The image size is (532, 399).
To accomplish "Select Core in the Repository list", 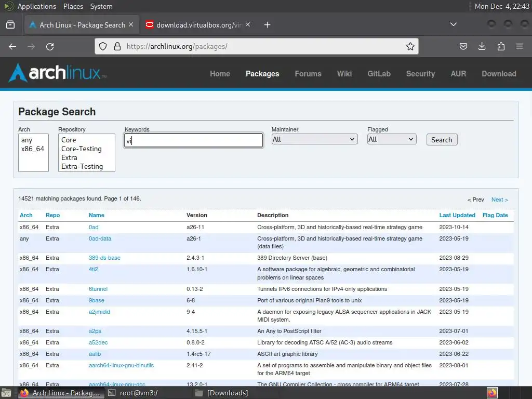I will (87, 140).
